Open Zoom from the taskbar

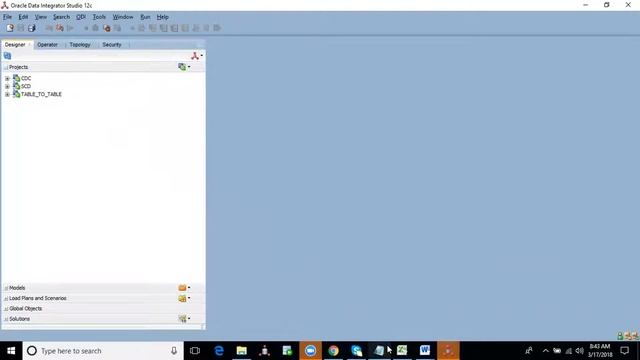[x=310, y=351]
